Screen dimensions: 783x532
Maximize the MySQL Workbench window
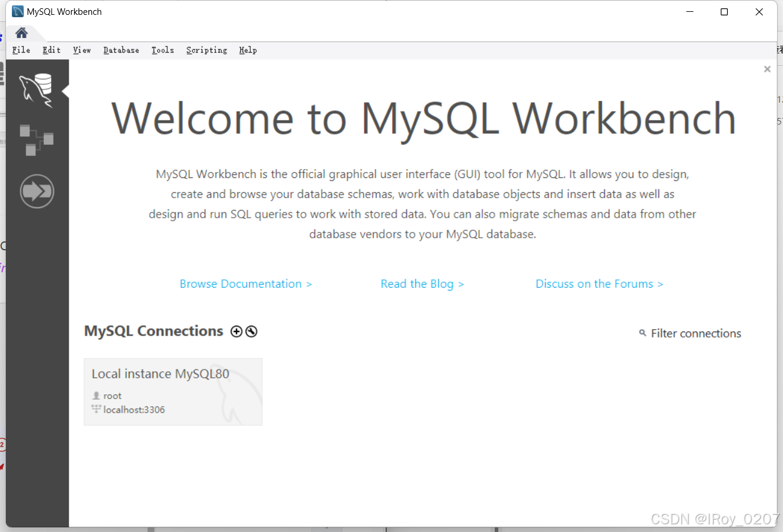click(724, 12)
